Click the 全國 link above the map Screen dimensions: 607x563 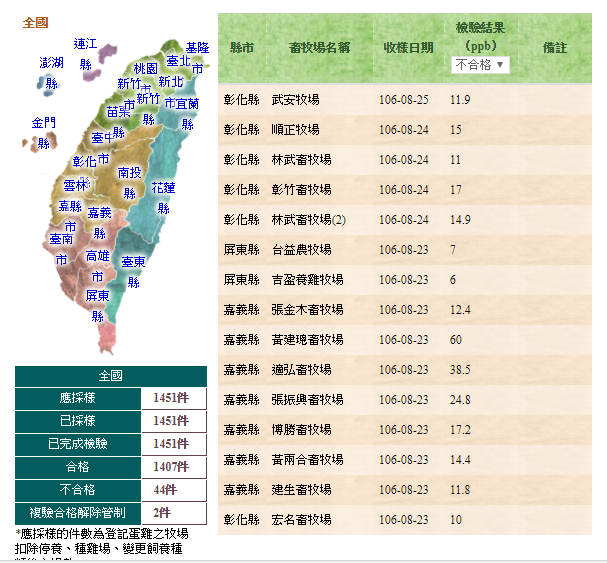point(35,23)
